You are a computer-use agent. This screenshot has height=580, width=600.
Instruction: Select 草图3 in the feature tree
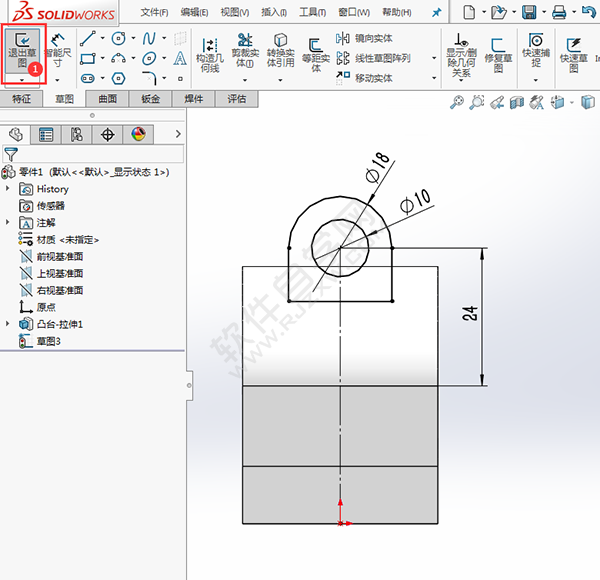(x=48, y=341)
